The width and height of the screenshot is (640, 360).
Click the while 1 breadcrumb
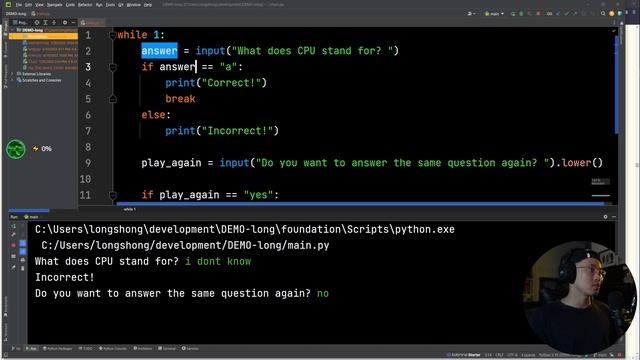[x=130, y=209]
